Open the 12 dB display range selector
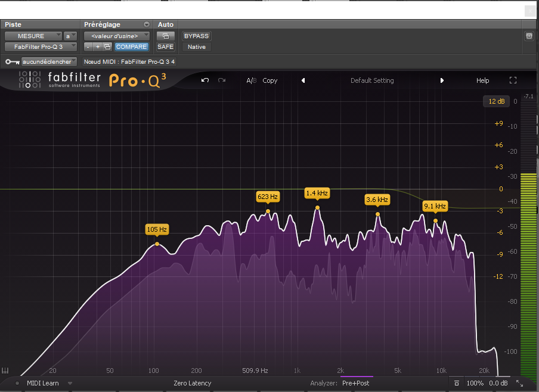Screen dimensions: 539x392 click(x=497, y=101)
